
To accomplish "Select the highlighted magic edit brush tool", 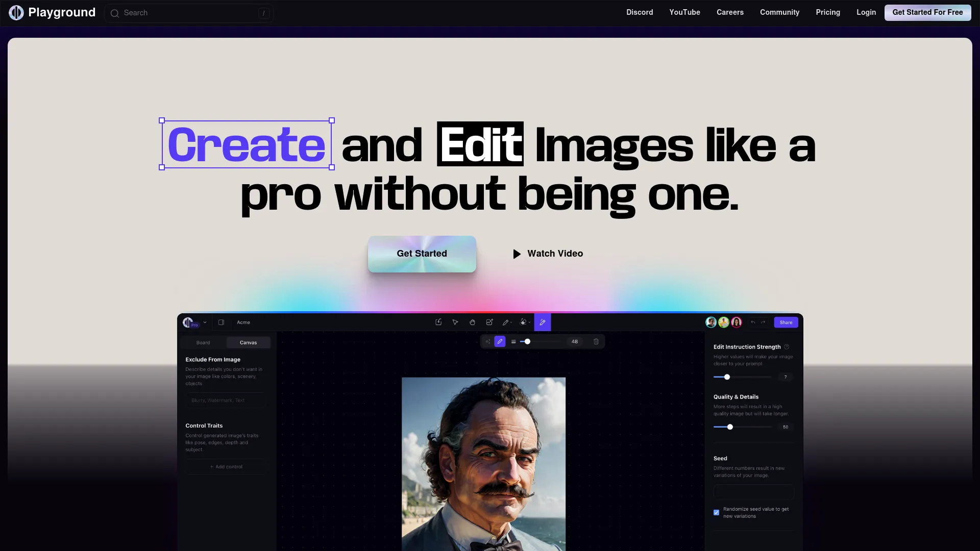I will click(x=543, y=322).
